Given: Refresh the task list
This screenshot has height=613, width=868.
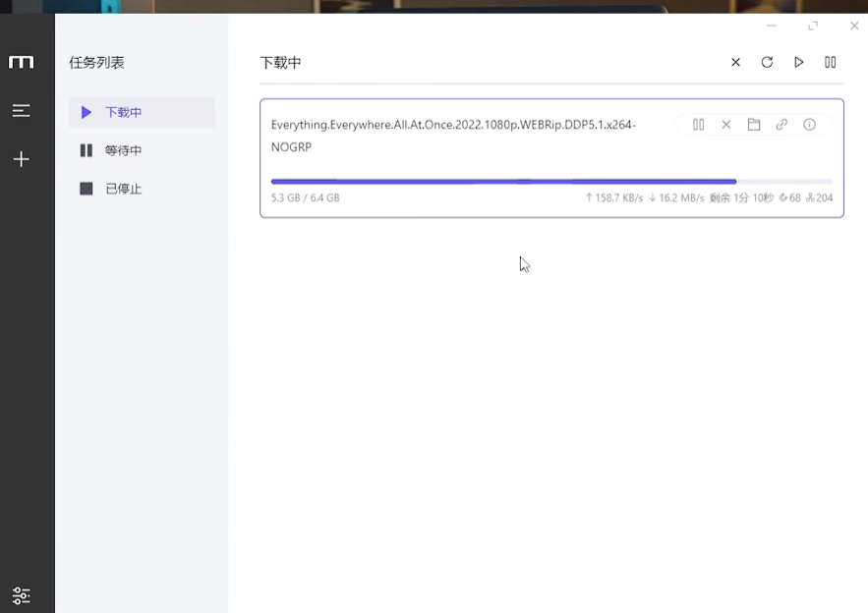Looking at the screenshot, I should tap(767, 62).
